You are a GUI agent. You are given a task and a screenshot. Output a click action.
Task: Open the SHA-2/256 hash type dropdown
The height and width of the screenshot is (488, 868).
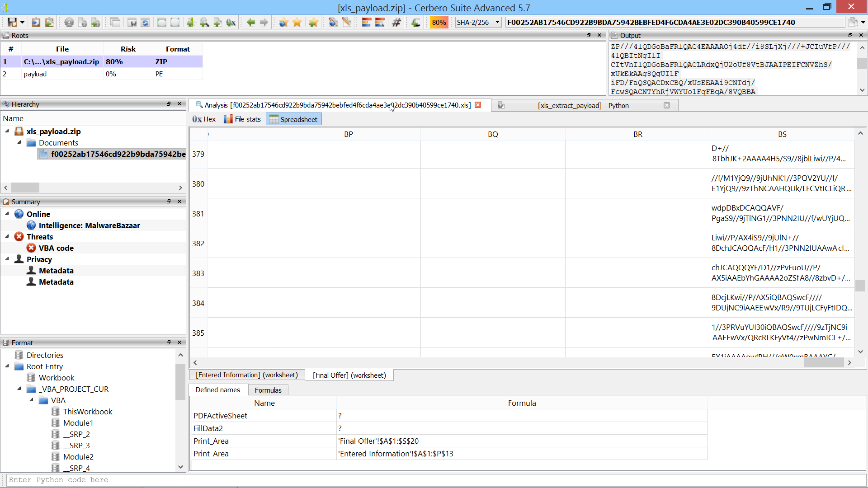pyautogui.click(x=478, y=22)
